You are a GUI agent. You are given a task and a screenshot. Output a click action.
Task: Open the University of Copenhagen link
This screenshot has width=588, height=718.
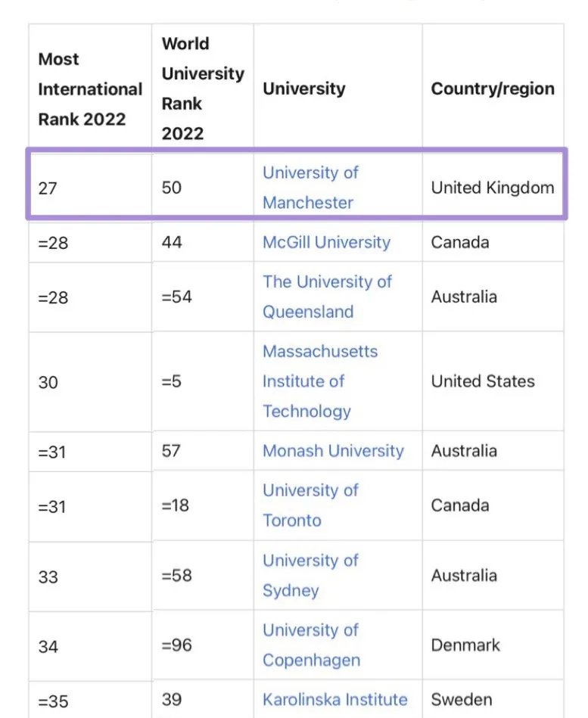(x=311, y=645)
